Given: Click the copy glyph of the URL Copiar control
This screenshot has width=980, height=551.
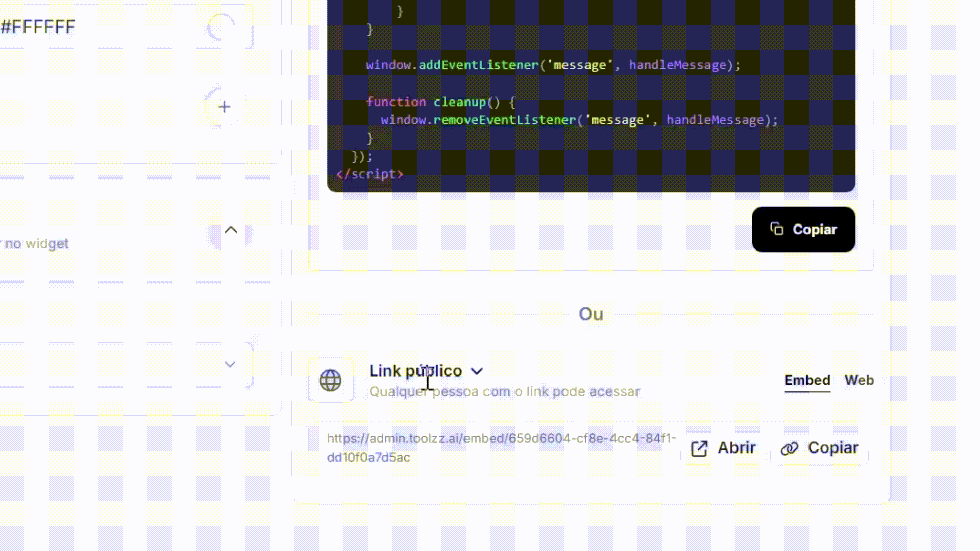Looking at the screenshot, I should point(790,448).
